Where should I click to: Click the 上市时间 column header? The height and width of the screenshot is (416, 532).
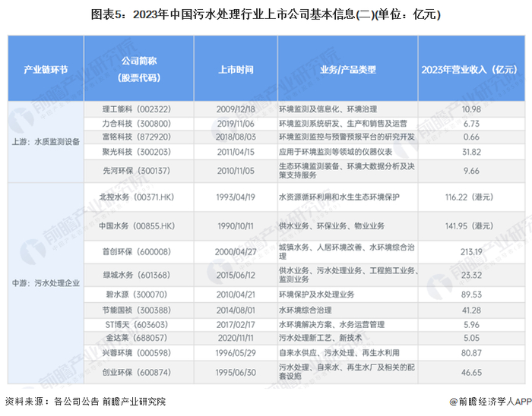pyautogui.click(x=236, y=69)
